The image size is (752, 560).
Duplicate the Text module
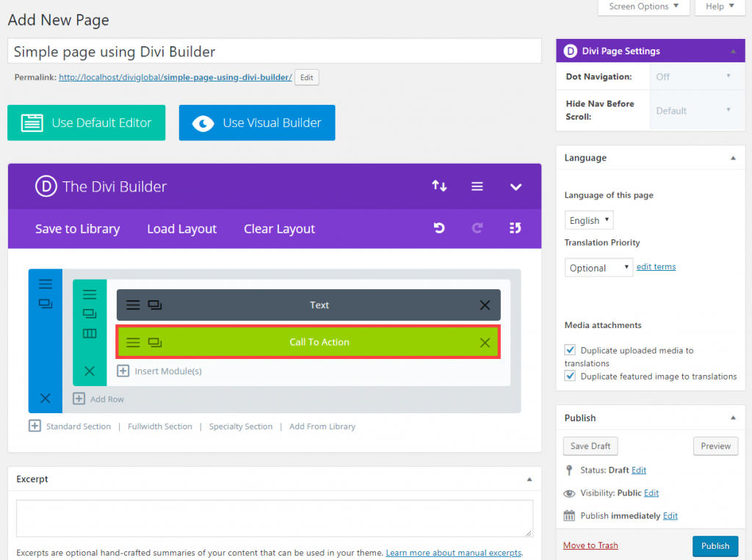click(155, 305)
